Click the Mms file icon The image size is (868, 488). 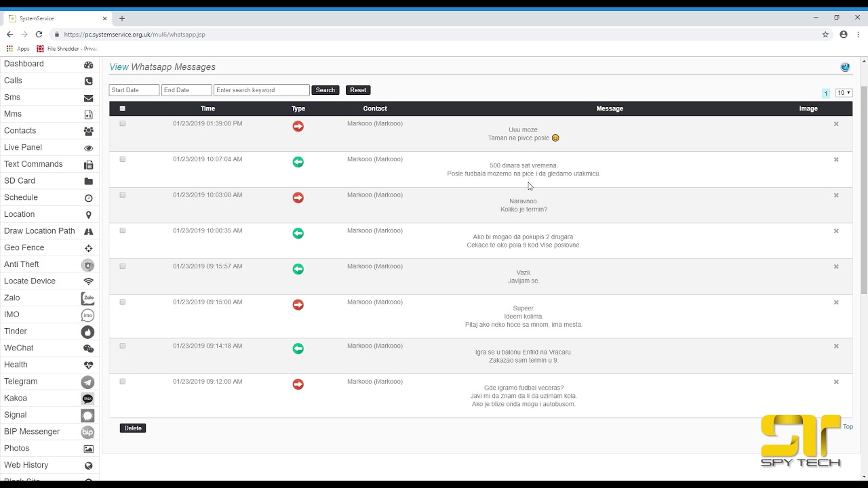pyautogui.click(x=88, y=115)
